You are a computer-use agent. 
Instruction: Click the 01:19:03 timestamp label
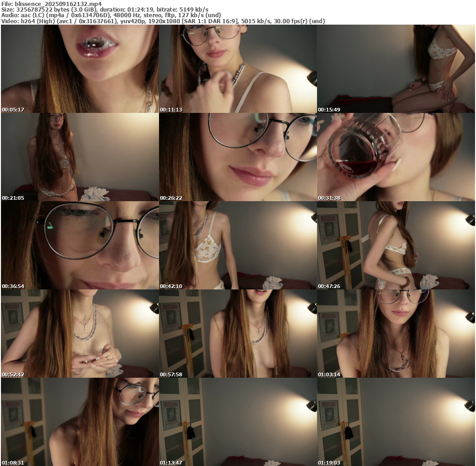click(x=329, y=463)
